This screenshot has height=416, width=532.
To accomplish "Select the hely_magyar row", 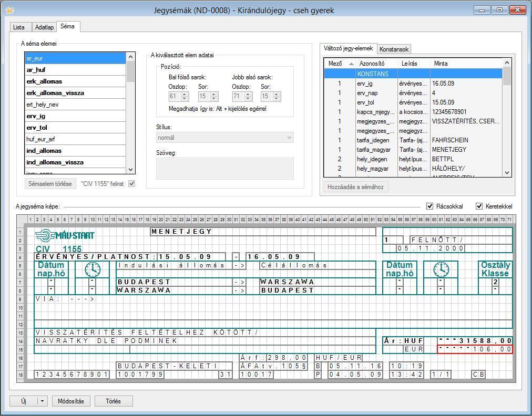I will (413, 169).
